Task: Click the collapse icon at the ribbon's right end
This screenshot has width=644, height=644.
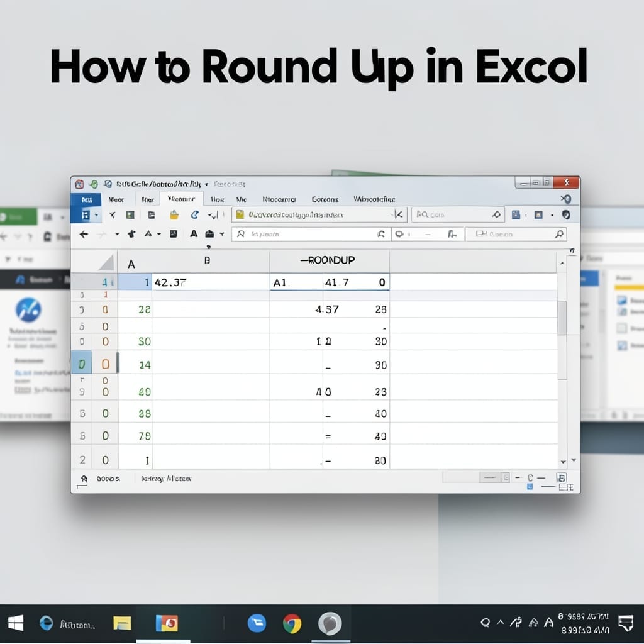Action: [566, 199]
